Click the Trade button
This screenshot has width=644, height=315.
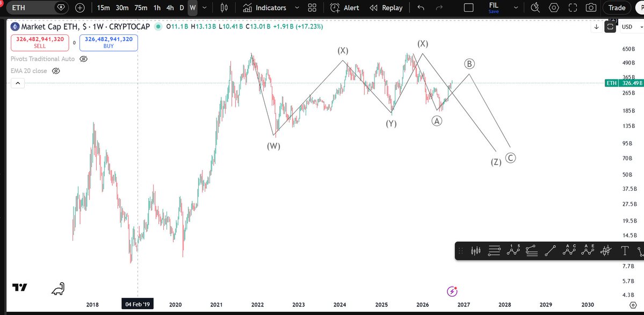(617, 8)
